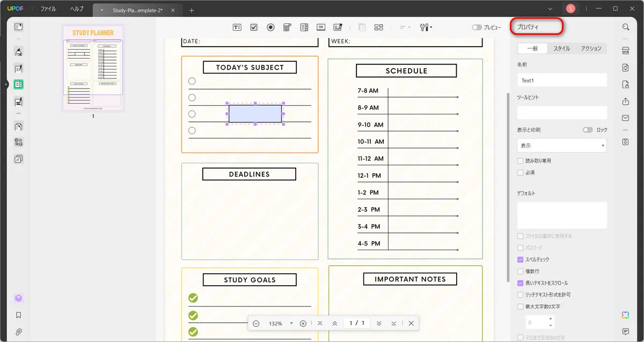
Task: Go to the next page arrow
Action: (379, 323)
